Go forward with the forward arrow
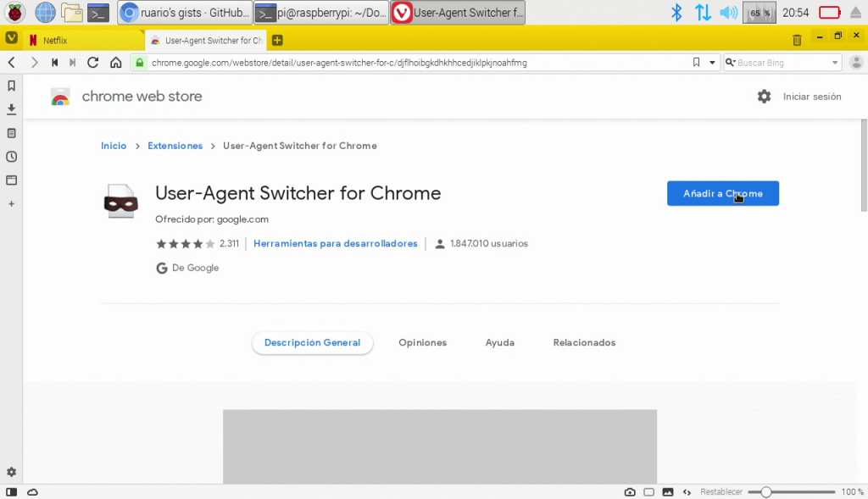The height and width of the screenshot is (499, 868). point(34,63)
